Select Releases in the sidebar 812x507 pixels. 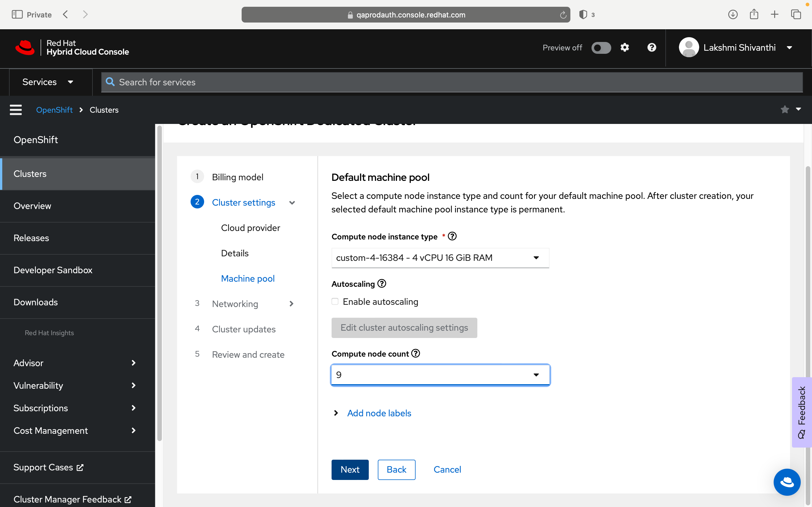[x=31, y=238]
